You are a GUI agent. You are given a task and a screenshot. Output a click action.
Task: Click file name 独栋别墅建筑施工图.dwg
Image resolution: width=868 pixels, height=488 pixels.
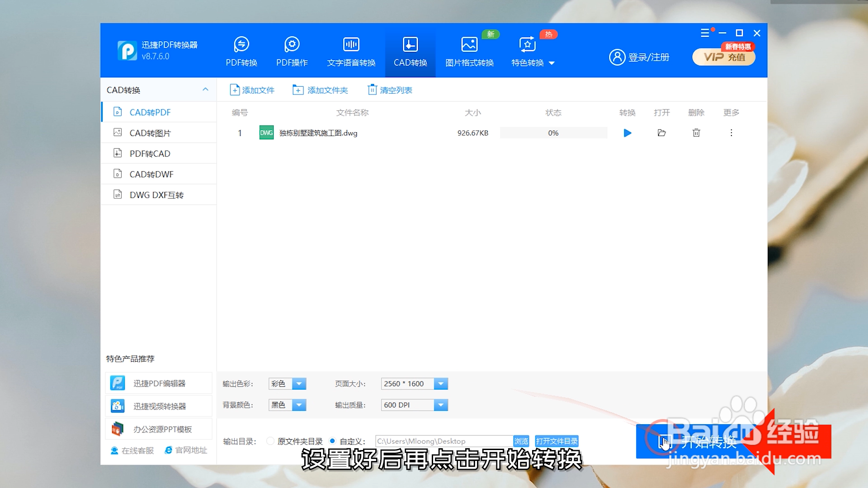318,133
